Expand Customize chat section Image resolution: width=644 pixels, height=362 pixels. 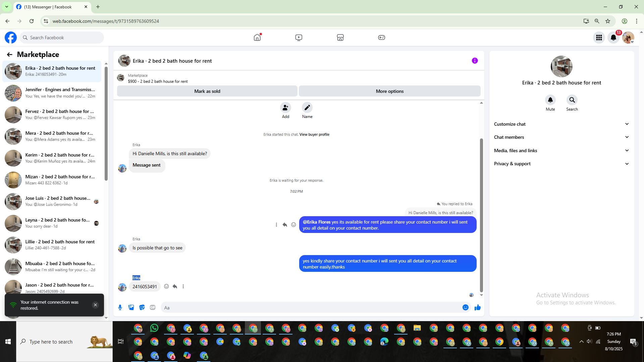click(x=561, y=124)
